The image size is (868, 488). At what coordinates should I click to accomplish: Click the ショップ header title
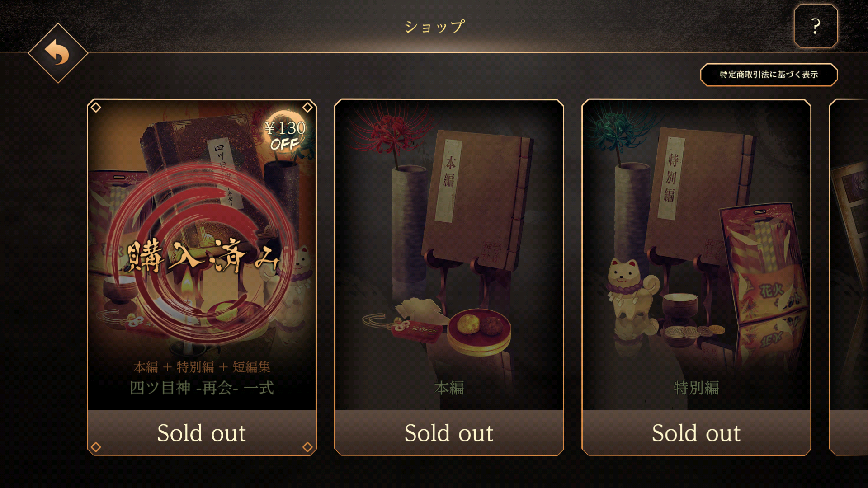pyautogui.click(x=434, y=27)
